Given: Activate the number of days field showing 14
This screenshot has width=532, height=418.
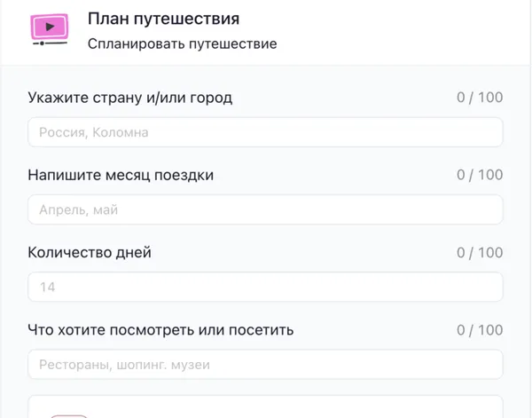Looking at the screenshot, I should pyautogui.click(x=266, y=287).
